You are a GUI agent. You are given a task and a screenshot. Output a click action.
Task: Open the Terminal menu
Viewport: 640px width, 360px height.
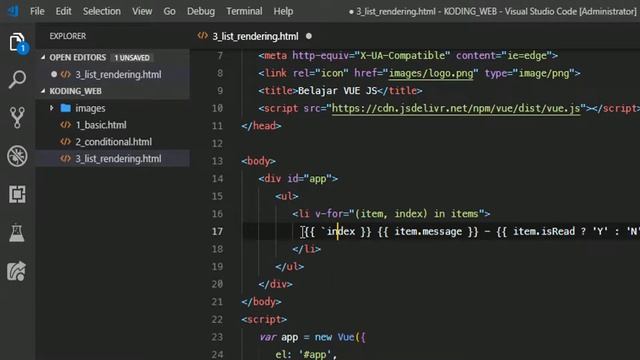click(x=244, y=11)
